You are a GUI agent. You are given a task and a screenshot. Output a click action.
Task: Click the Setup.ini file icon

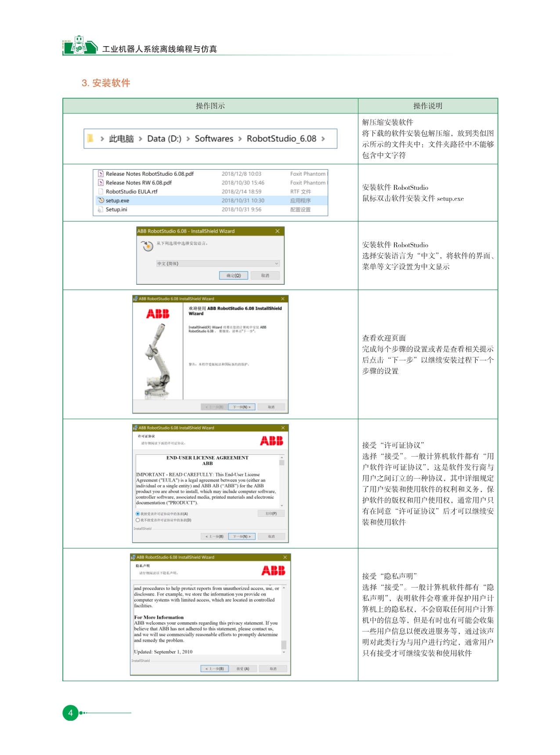101,210
